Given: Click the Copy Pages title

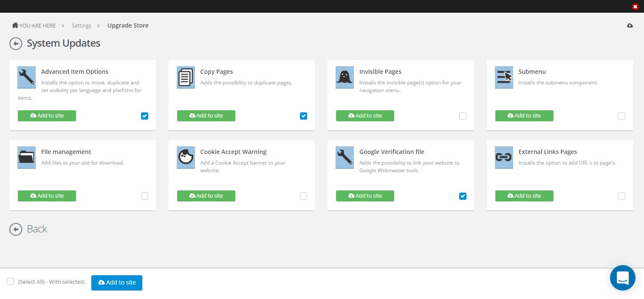Looking at the screenshot, I should click(217, 72).
